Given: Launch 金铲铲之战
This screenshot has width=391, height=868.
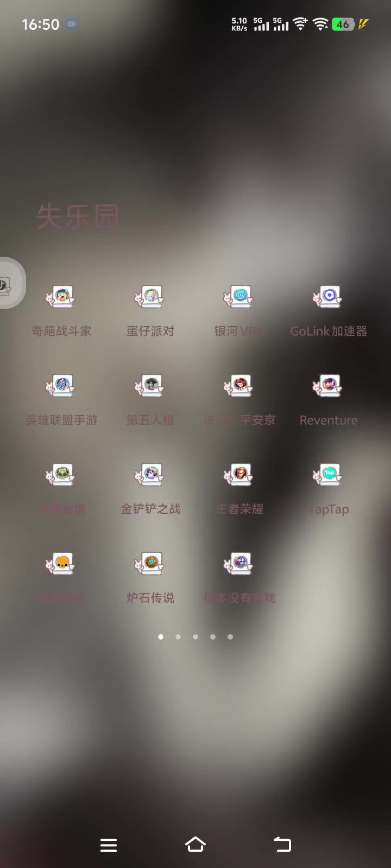Looking at the screenshot, I should 150,475.
